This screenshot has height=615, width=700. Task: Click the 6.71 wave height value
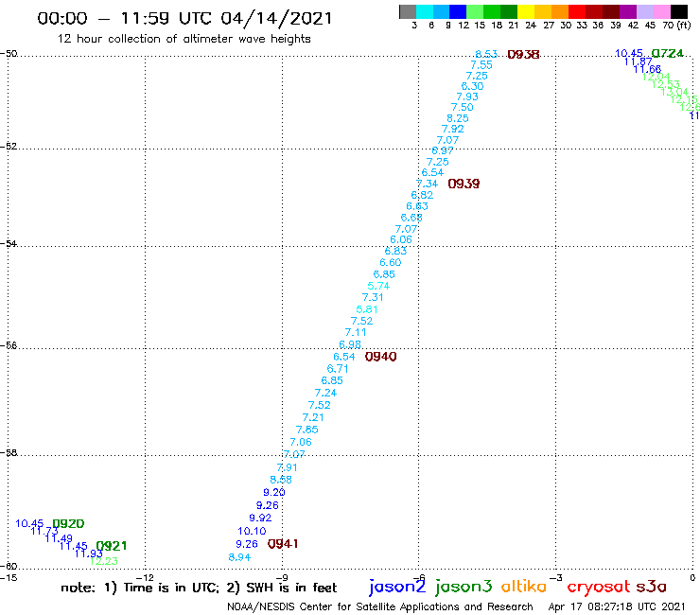point(338,368)
